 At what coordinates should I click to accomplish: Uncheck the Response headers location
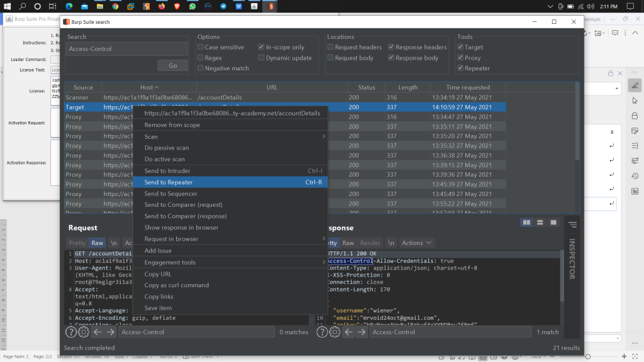pos(391,47)
